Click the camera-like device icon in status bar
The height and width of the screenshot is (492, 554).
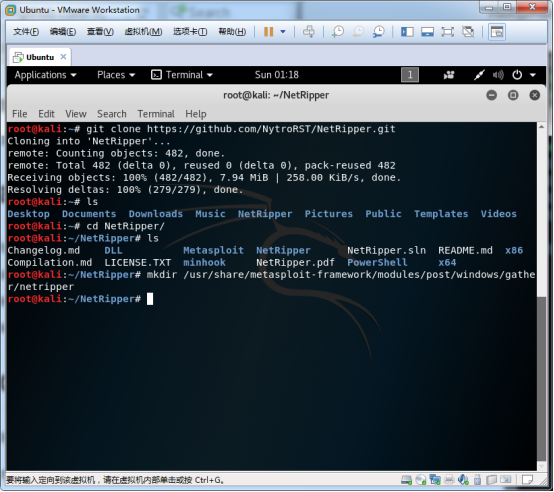tap(506, 480)
